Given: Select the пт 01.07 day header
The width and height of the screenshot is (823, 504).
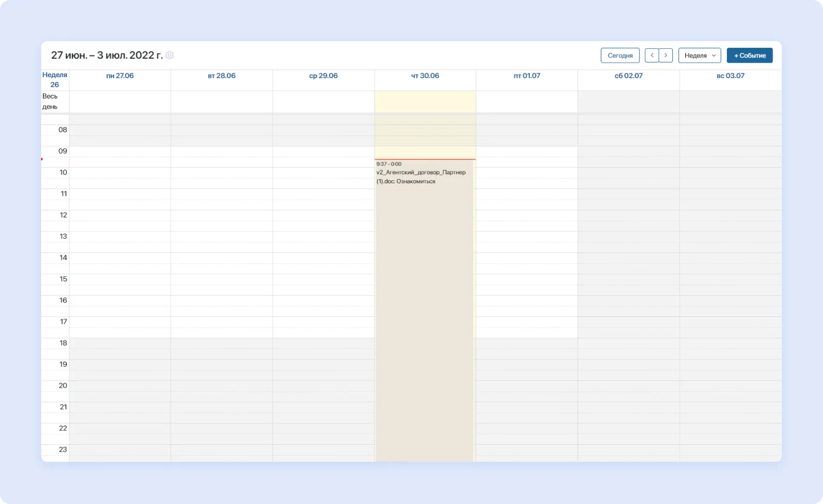Looking at the screenshot, I should pyautogui.click(x=527, y=76).
